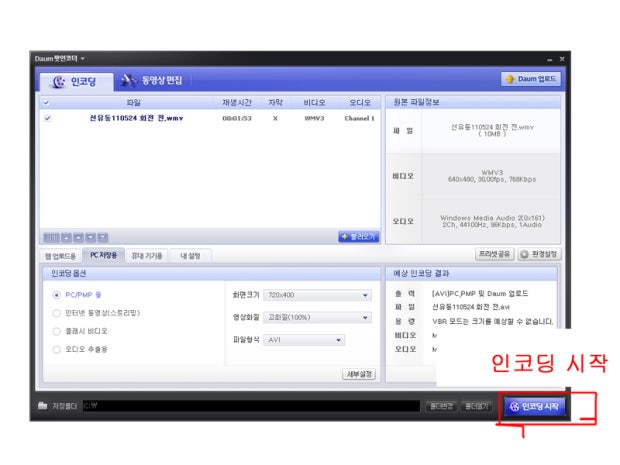Expand the 파일형식 AVI dropdown
The width and height of the screenshot is (620, 465).
tap(304, 340)
